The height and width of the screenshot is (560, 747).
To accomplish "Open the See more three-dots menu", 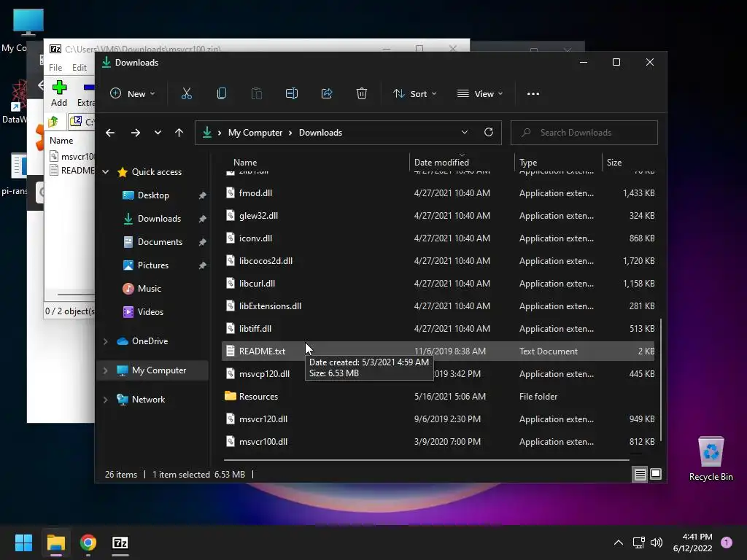I will click(533, 94).
